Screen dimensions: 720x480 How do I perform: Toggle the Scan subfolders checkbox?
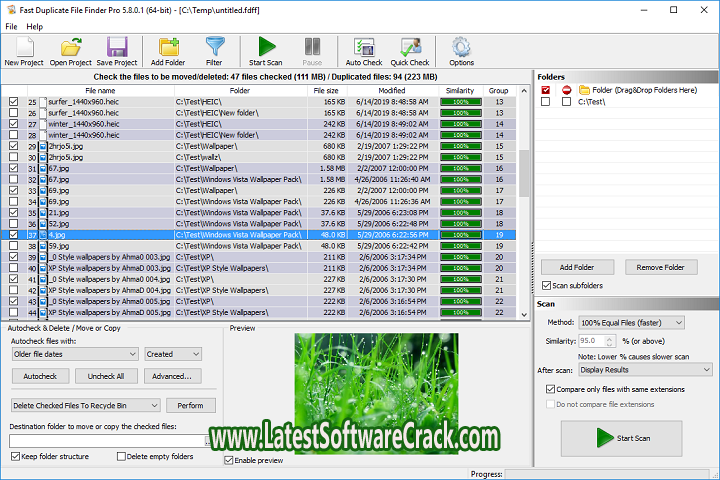(x=546, y=285)
